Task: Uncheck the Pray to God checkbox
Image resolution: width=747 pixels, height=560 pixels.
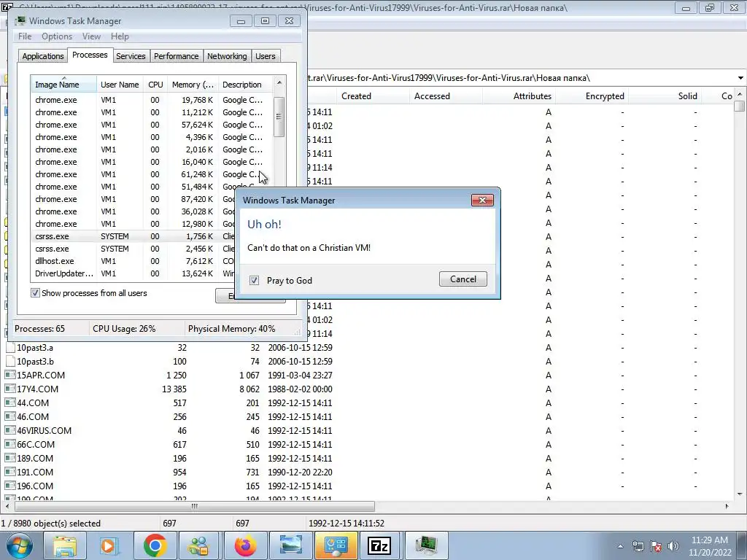Action: pos(255,281)
